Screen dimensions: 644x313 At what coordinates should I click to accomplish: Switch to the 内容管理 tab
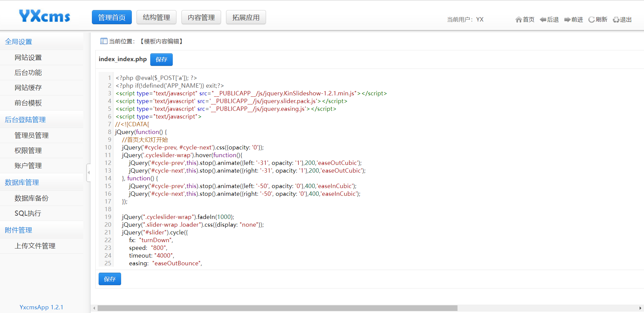point(201,17)
